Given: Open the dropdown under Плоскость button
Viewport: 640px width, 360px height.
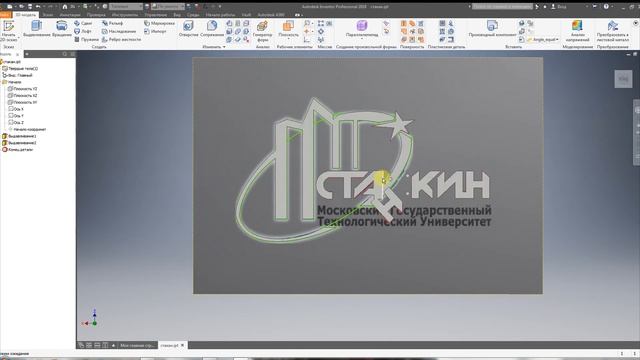Looking at the screenshot, I should [x=289, y=40].
